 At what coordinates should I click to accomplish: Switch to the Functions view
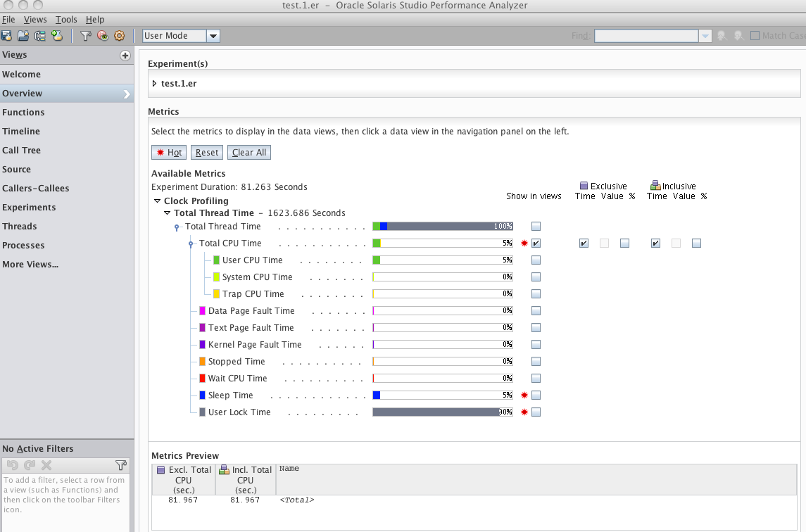pos(67,112)
